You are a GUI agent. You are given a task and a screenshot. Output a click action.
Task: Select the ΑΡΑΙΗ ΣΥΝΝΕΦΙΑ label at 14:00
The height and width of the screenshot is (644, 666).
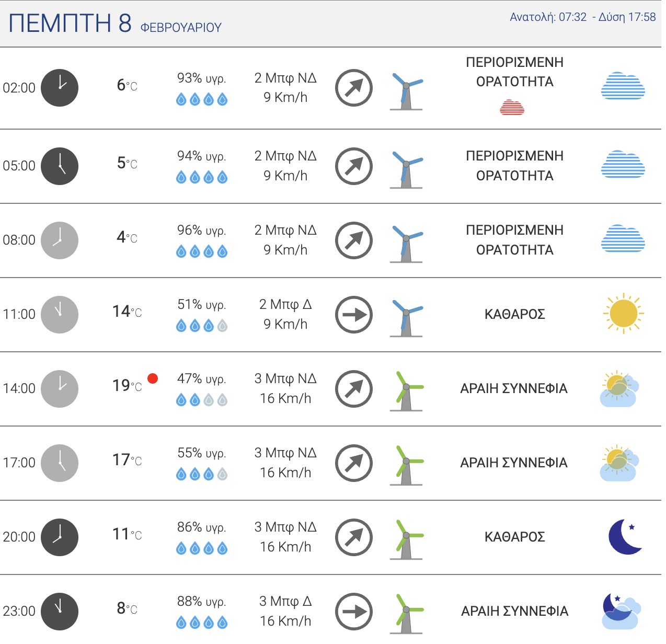coord(514,388)
